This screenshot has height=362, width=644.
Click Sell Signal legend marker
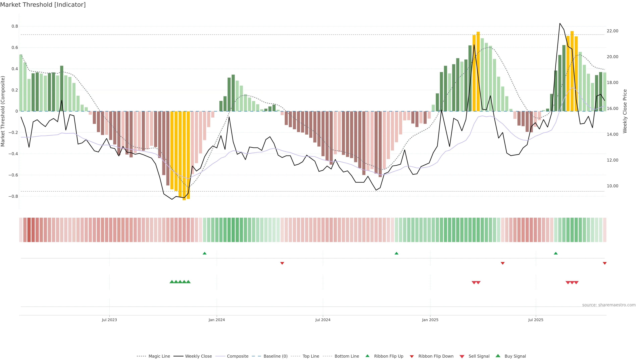[462, 356]
